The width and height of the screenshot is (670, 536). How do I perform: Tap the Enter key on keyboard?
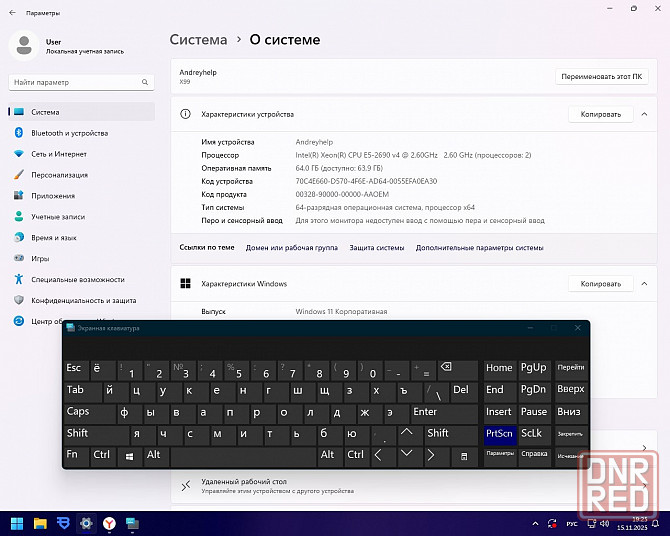[x=444, y=413]
